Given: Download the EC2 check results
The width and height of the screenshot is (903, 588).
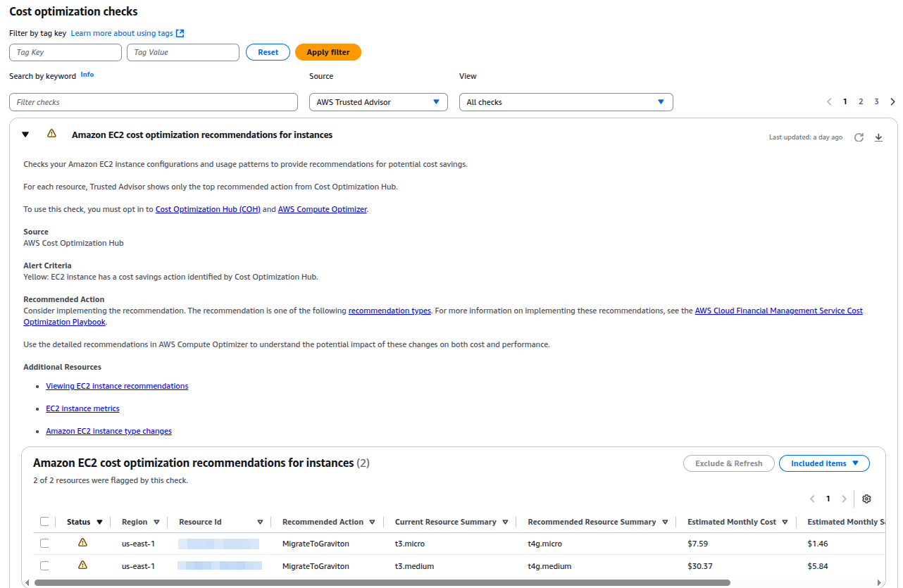Looking at the screenshot, I should pyautogui.click(x=878, y=137).
